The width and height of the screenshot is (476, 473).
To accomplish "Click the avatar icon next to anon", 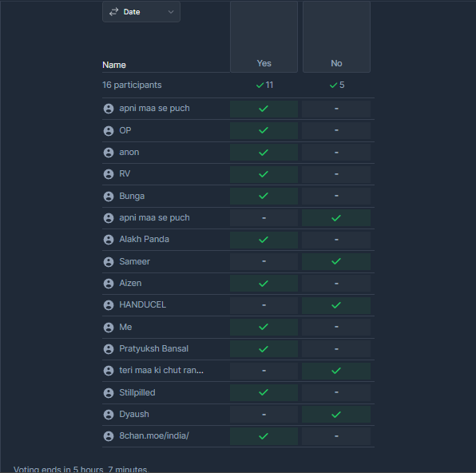I will [x=109, y=152].
